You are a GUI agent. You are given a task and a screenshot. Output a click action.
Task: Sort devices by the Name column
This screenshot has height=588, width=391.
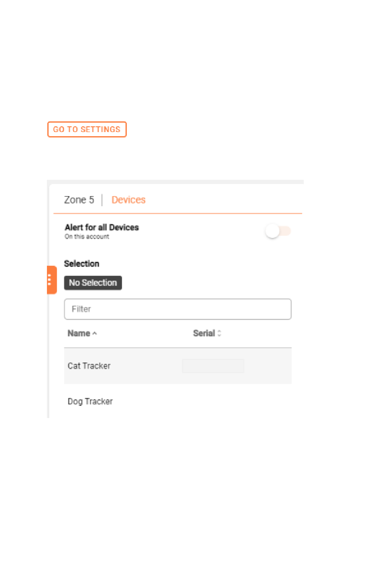point(79,333)
